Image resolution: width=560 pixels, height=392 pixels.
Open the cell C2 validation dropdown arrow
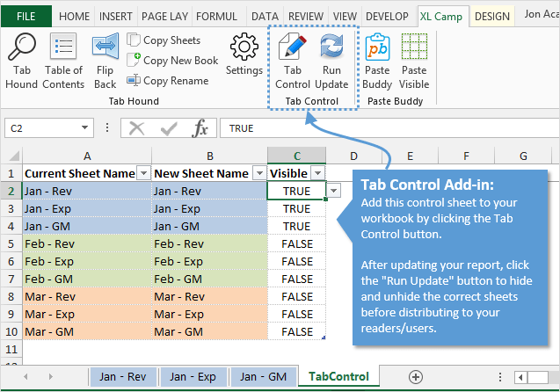334,191
